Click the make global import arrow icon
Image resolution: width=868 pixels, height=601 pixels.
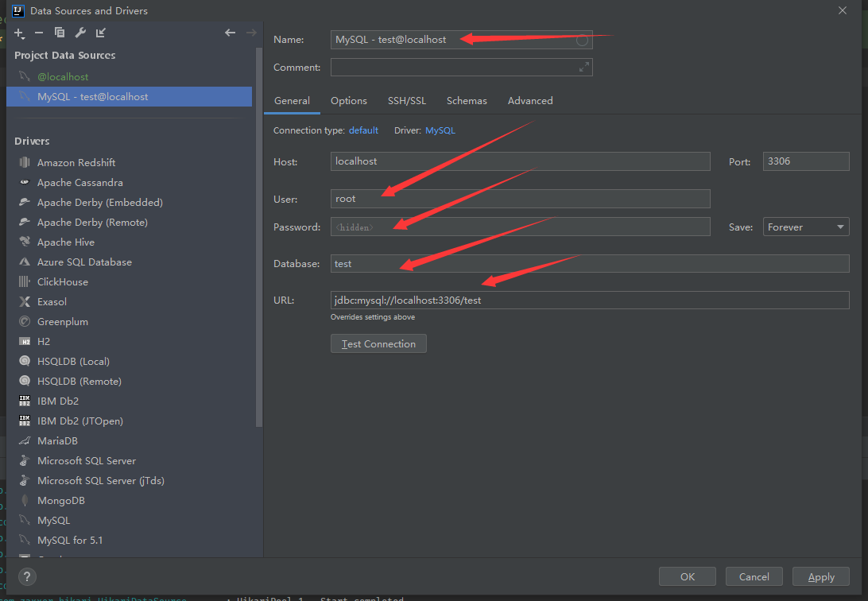pos(101,33)
